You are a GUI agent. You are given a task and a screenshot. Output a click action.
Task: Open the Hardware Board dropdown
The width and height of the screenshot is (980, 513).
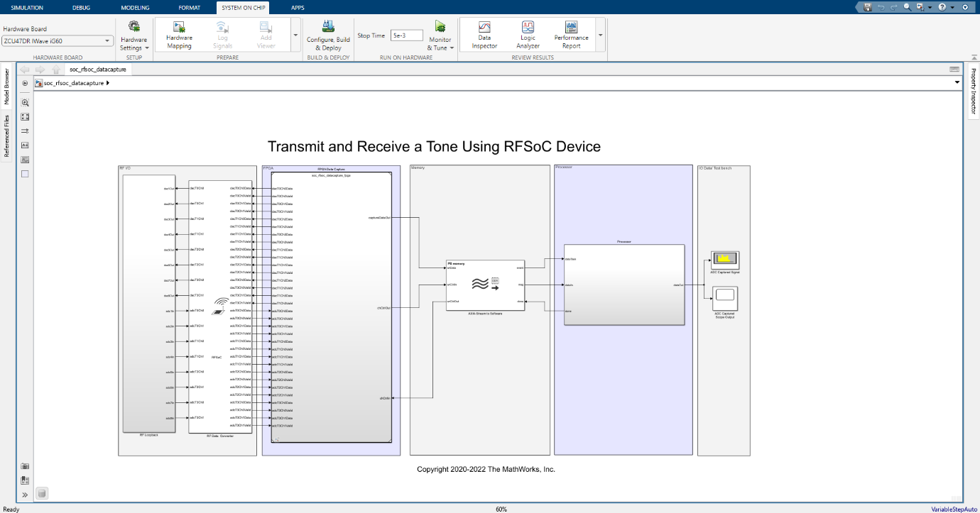pyautogui.click(x=58, y=41)
